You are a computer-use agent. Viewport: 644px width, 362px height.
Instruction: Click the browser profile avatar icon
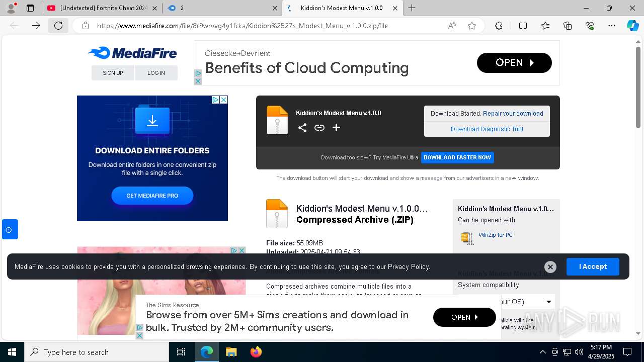pyautogui.click(x=11, y=8)
